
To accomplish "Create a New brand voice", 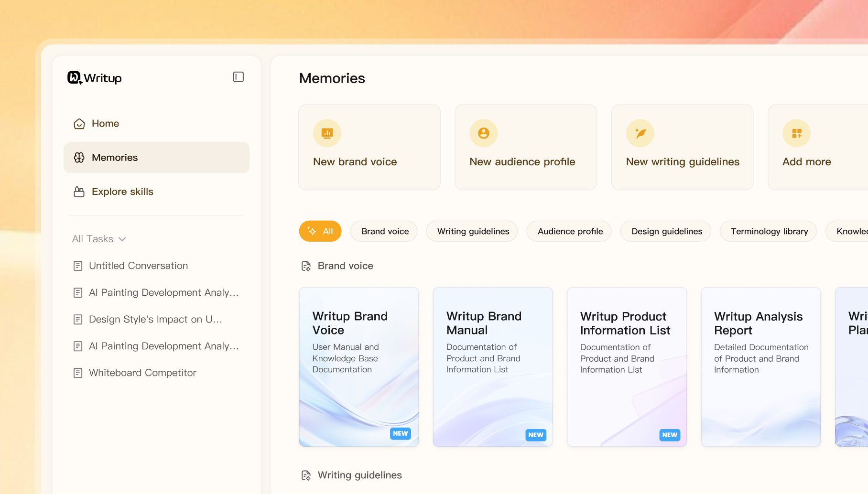I will click(x=369, y=147).
